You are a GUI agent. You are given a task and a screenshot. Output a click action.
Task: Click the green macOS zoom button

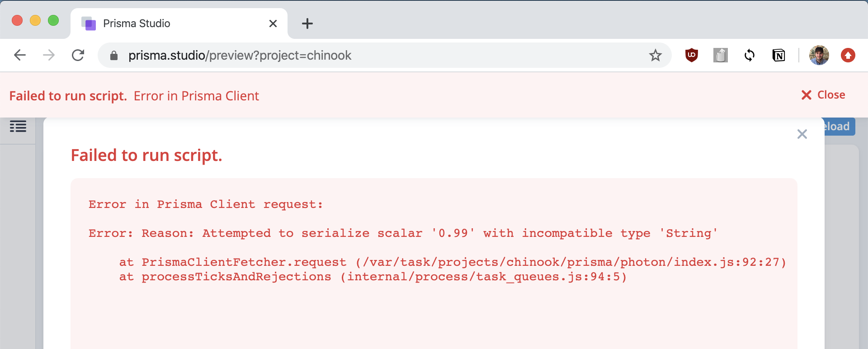pos(53,20)
